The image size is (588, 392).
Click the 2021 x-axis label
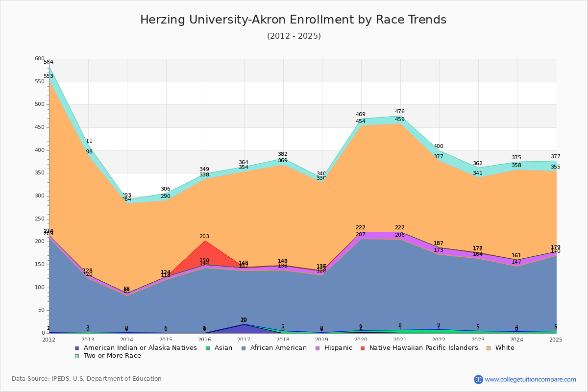400,340
